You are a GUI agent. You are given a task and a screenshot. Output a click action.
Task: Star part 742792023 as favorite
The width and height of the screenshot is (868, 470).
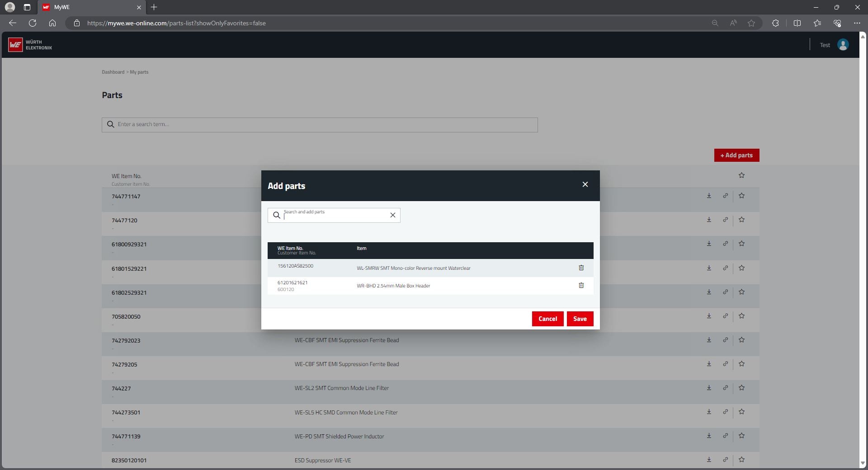741,340
